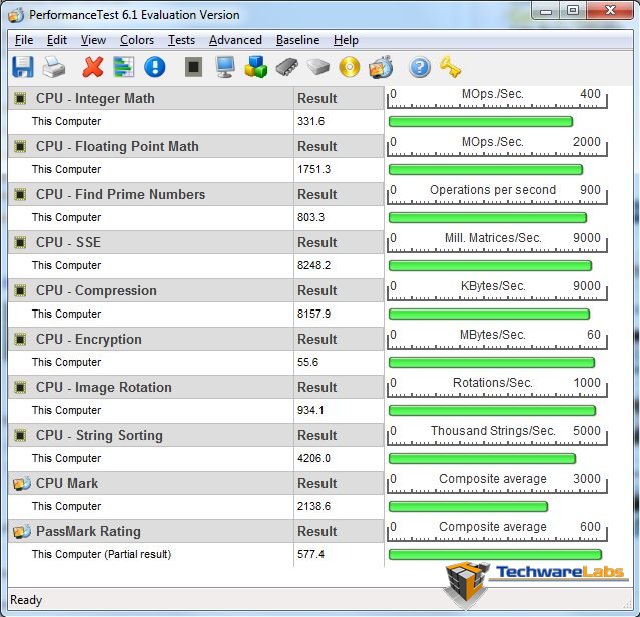This screenshot has height=617, width=640.
Task: Click the CPU Mark row icon
Action: [21, 483]
